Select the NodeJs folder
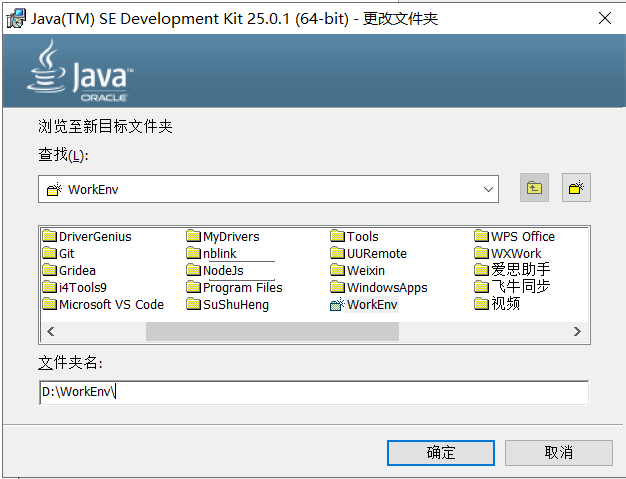Image resolution: width=626 pixels, height=479 pixels. 222,271
